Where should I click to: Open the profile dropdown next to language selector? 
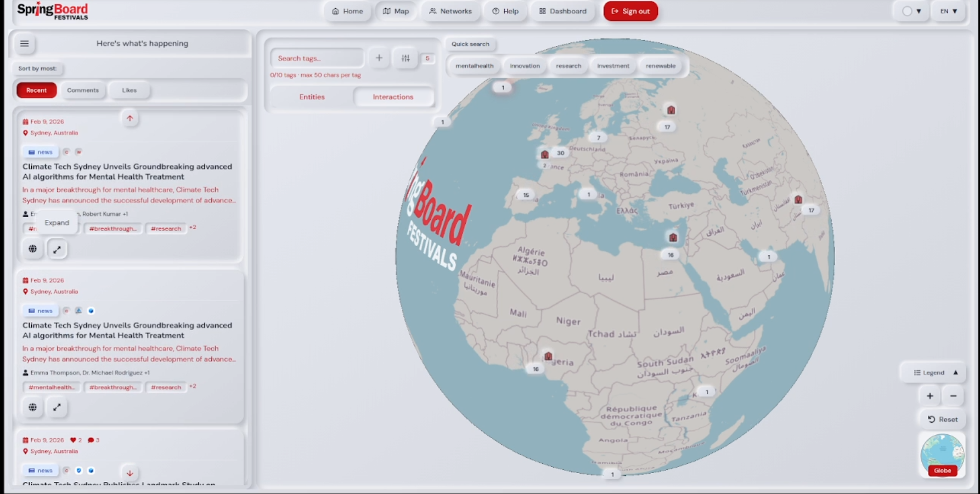911,10
